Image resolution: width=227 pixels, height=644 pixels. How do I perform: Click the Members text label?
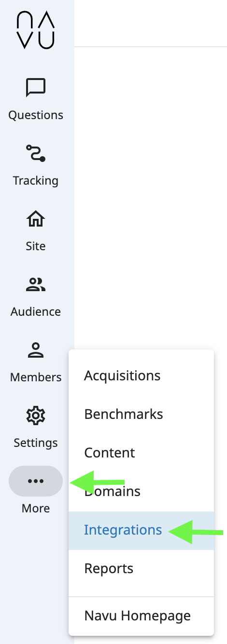coord(36,377)
